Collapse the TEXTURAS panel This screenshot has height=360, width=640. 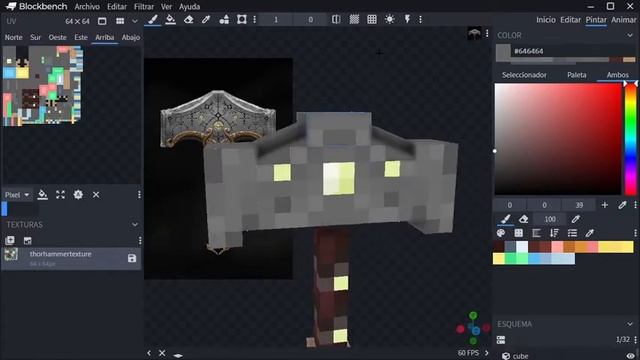(135, 224)
